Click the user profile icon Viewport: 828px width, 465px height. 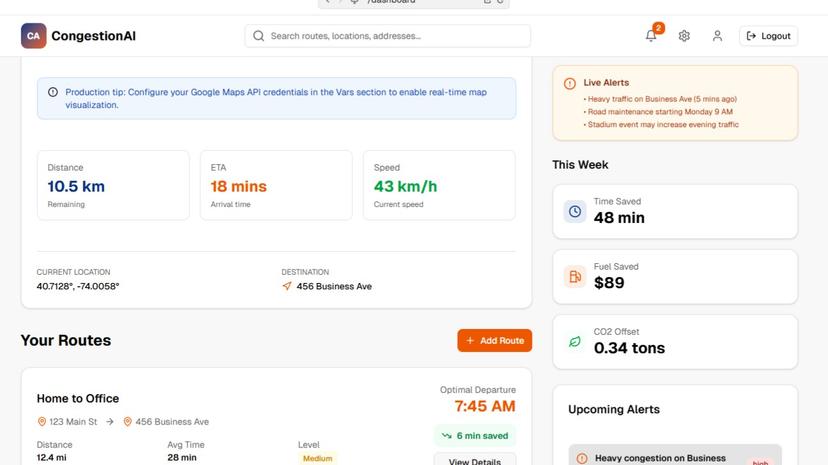point(717,36)
